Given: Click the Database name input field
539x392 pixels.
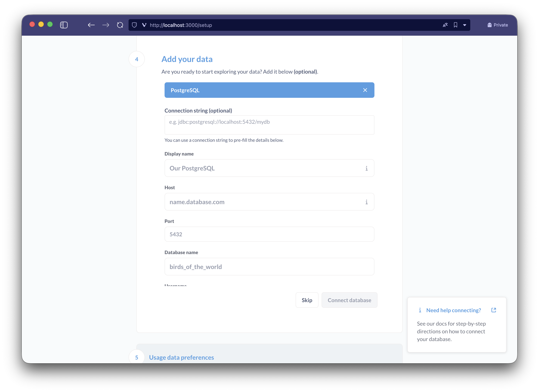Looking at the screenshot, I should click(269, 267).
